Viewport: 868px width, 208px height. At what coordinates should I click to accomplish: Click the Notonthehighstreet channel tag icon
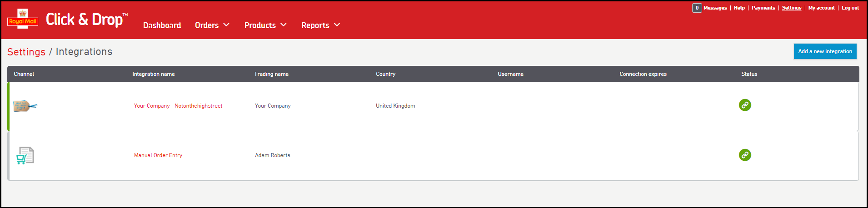point(25,106)
